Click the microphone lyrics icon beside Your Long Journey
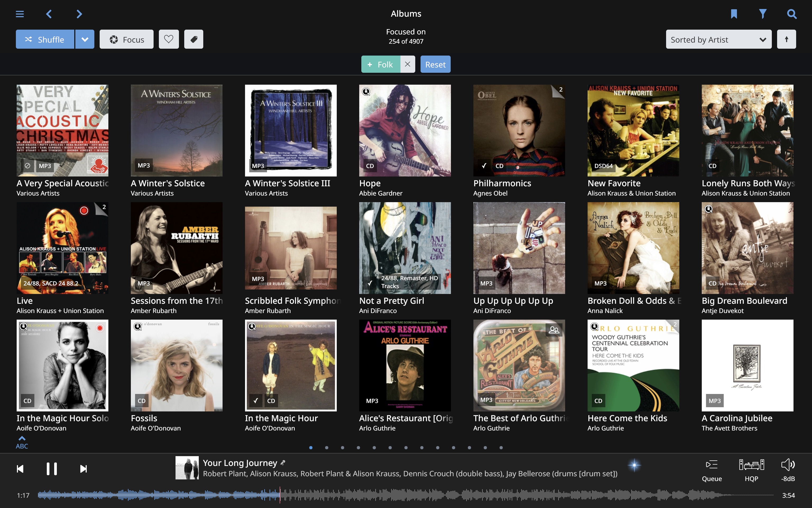This screenshot has width=812, height=508. [x=283, y=463]
